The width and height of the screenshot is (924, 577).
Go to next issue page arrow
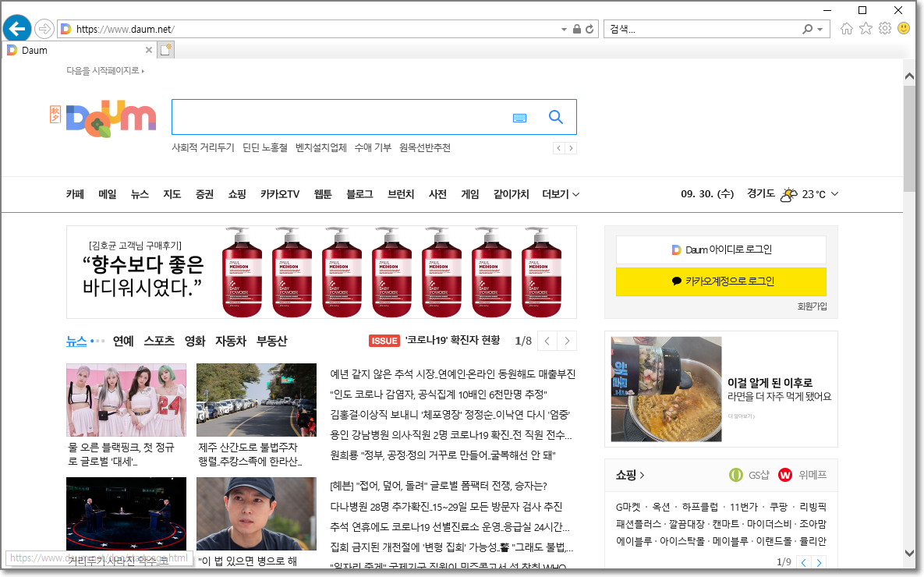567,341
